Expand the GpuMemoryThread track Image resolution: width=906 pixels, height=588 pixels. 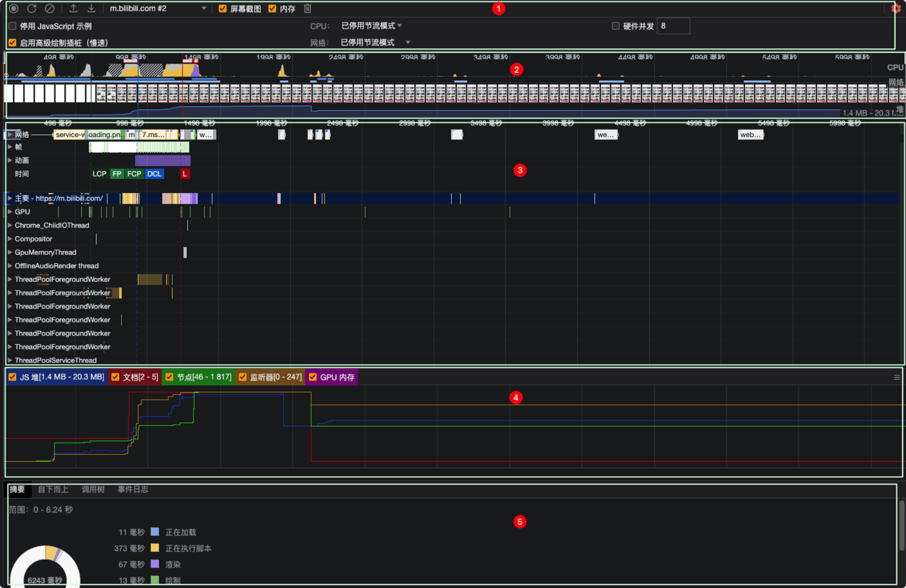coord(10,252)
